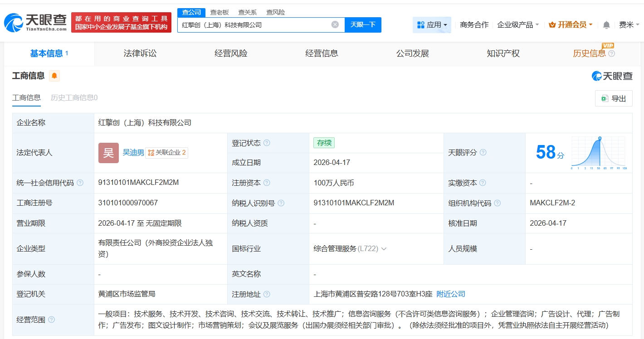Click the clear (X) icon in search box
This screenshot has height=339, width=644.
335,25
